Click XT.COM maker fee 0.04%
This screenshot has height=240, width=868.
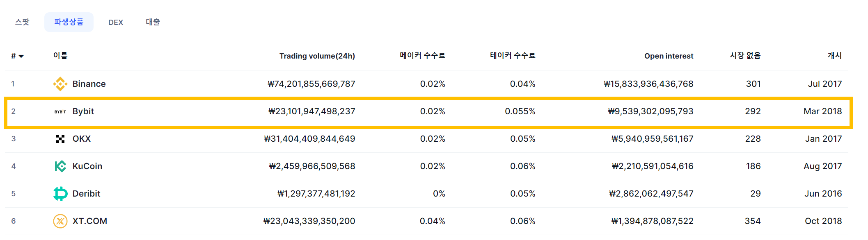(x=433, y=221)
